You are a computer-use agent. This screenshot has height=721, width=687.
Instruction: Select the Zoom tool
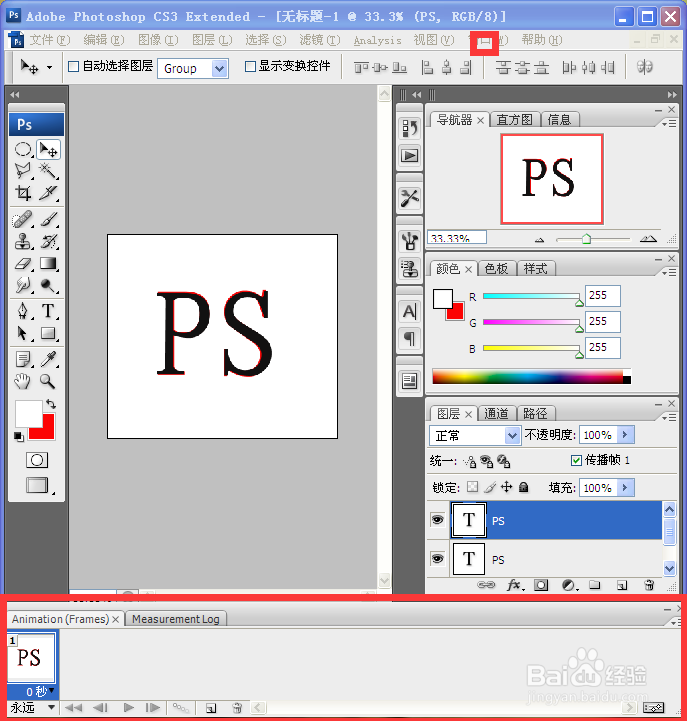click(48, 381)
